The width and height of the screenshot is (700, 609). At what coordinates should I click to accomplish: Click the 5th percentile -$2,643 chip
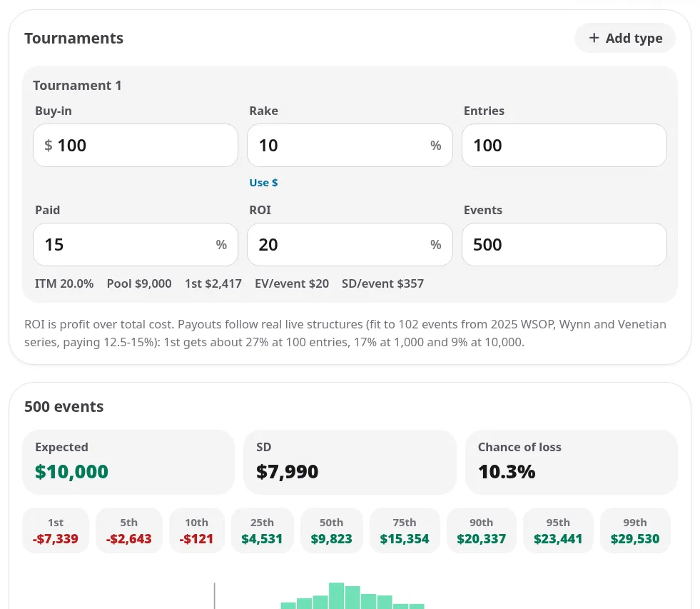tap(128, 530)
